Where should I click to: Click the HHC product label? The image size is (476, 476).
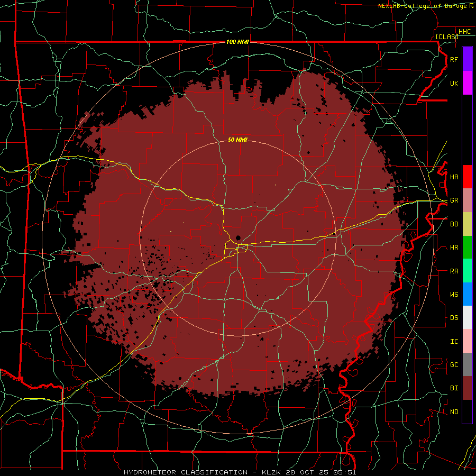pyautogui.click(x=464, y=31)
